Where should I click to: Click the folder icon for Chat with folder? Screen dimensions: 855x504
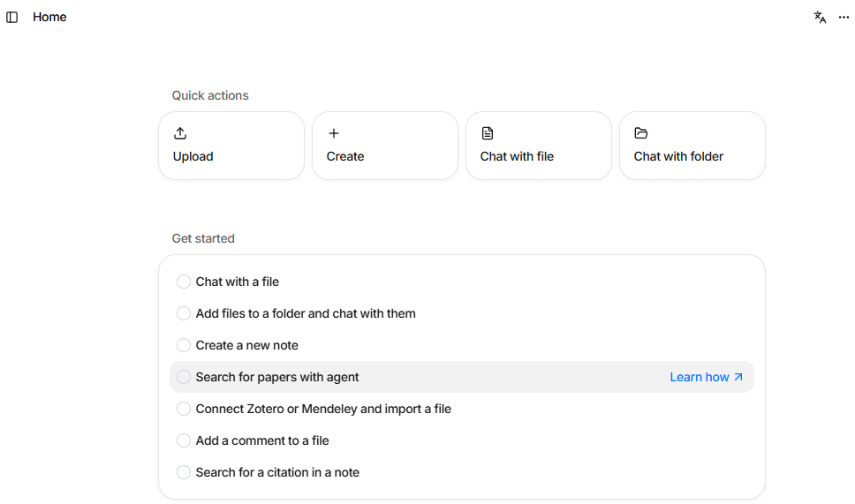coord(641,133)
